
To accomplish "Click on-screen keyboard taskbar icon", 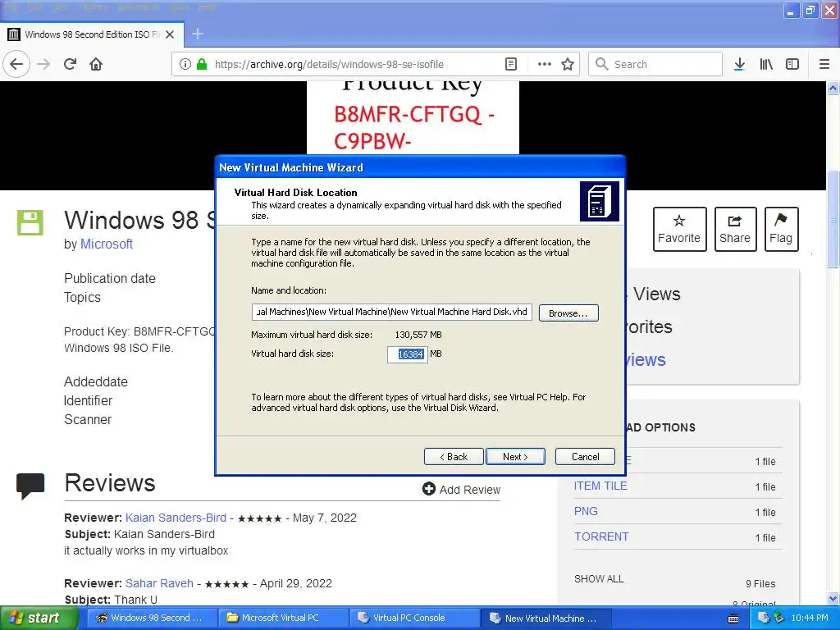I will coord(733,619).
